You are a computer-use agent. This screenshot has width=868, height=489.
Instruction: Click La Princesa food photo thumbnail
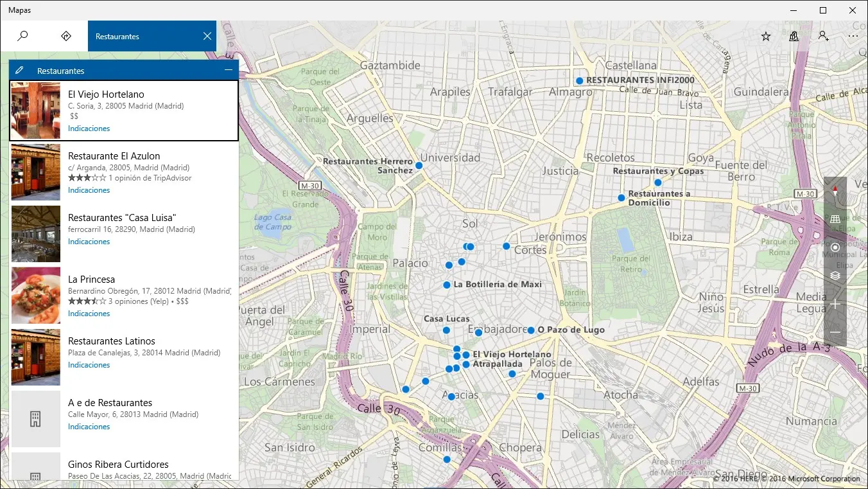click(x=36, y=296)
